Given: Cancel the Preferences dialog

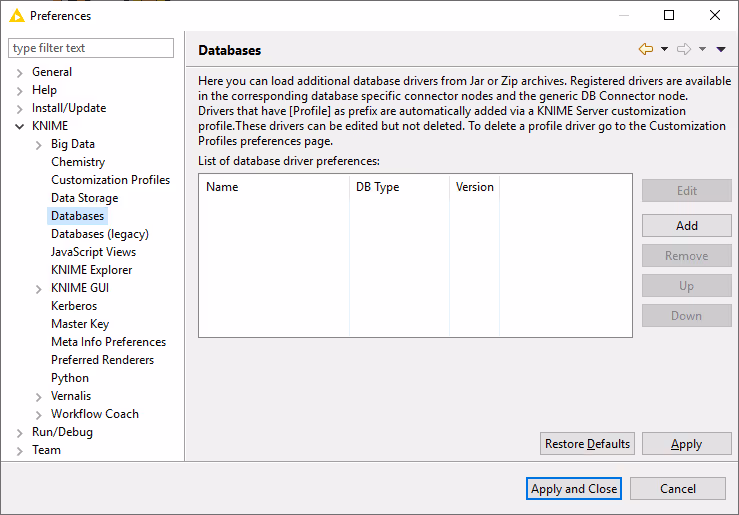Looking at the screenshot, I should 677,489.
